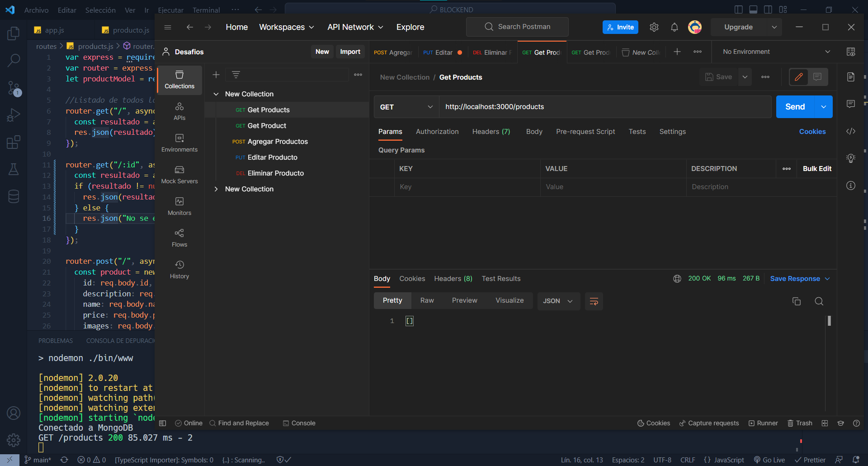Toggle Postman sidebar menu hamburger icon
This screenshot has width=868, height=466.
(168, 27)
